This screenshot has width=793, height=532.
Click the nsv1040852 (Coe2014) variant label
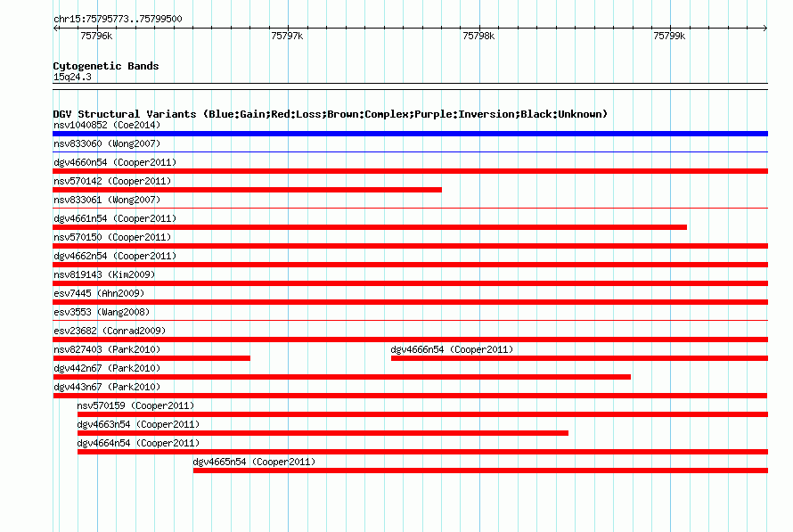pyautogui.click(x=107, y=125)
